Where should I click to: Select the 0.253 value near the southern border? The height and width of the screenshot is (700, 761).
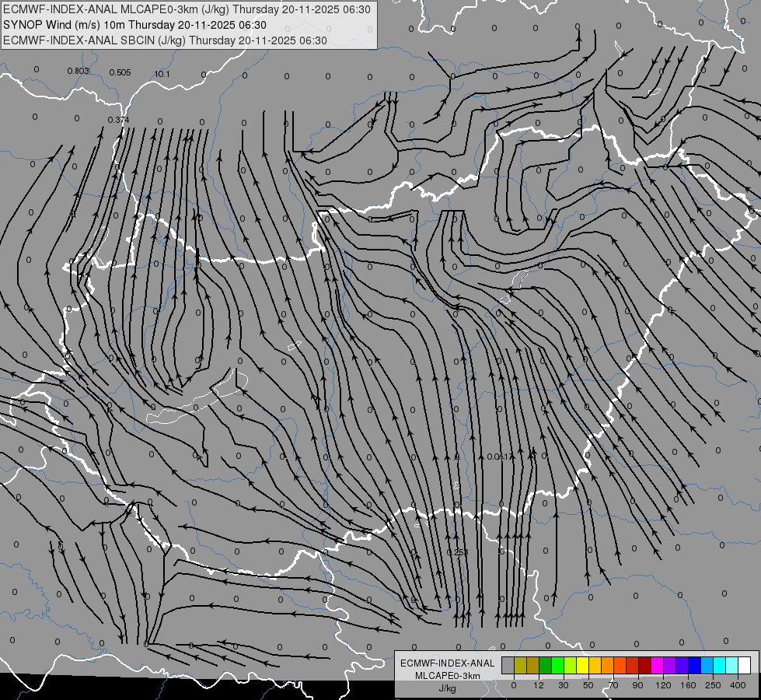[458, 552]
